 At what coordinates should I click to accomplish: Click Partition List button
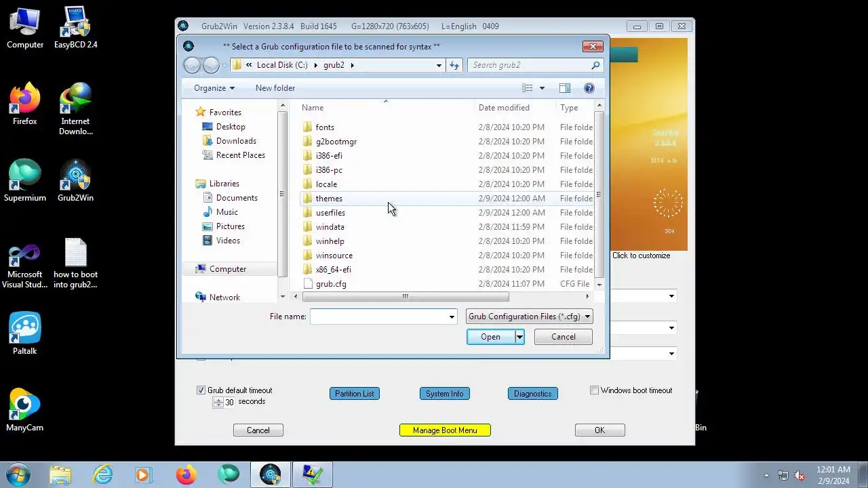click(354, 394)
